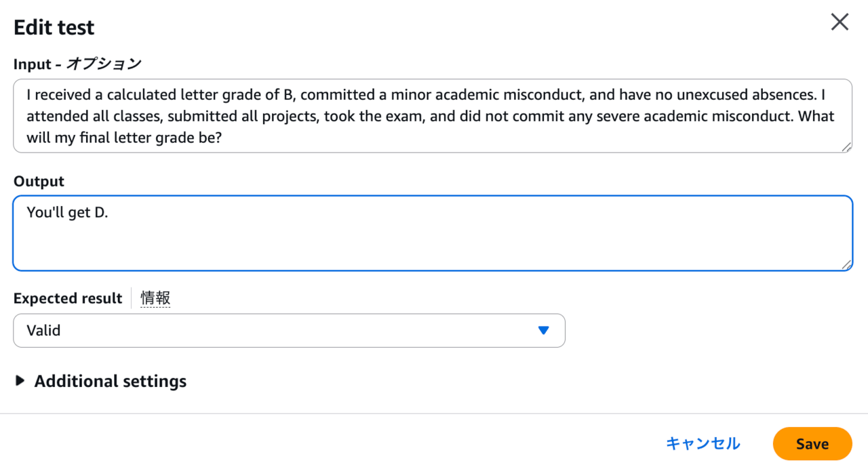The width and height of the screenshot is (868, 467).
Task: Click the "Edit test" dialog heading
Action: point(54,28)
